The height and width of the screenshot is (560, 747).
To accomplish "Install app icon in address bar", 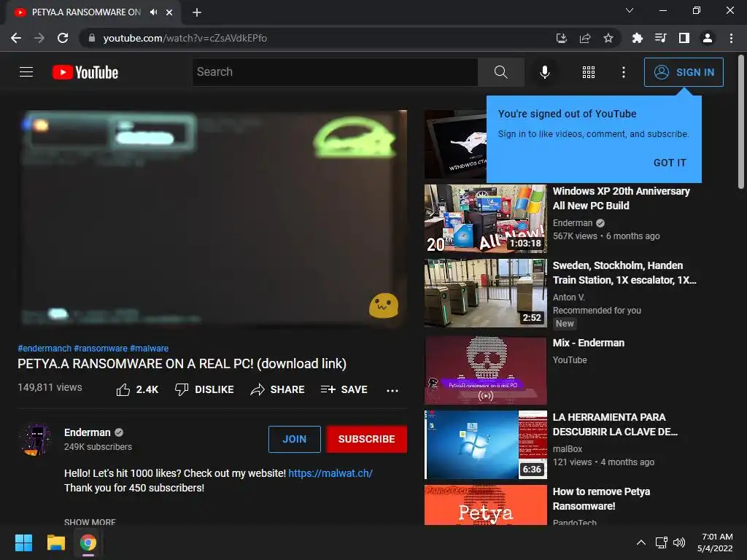I will tap(562, 38).
